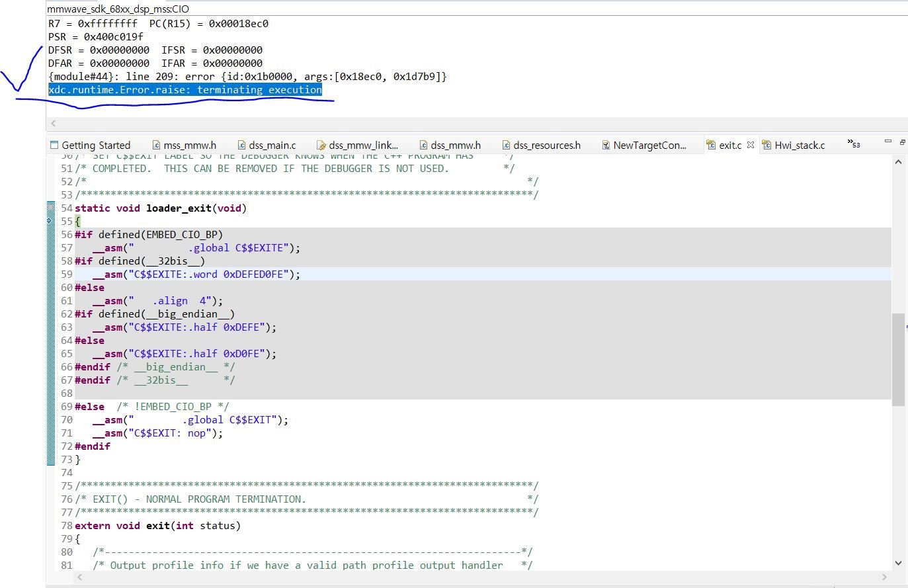908x588 pixels.
Task: Click the '{module#44}: line 209: error' console line
Action: coord(248,76)
